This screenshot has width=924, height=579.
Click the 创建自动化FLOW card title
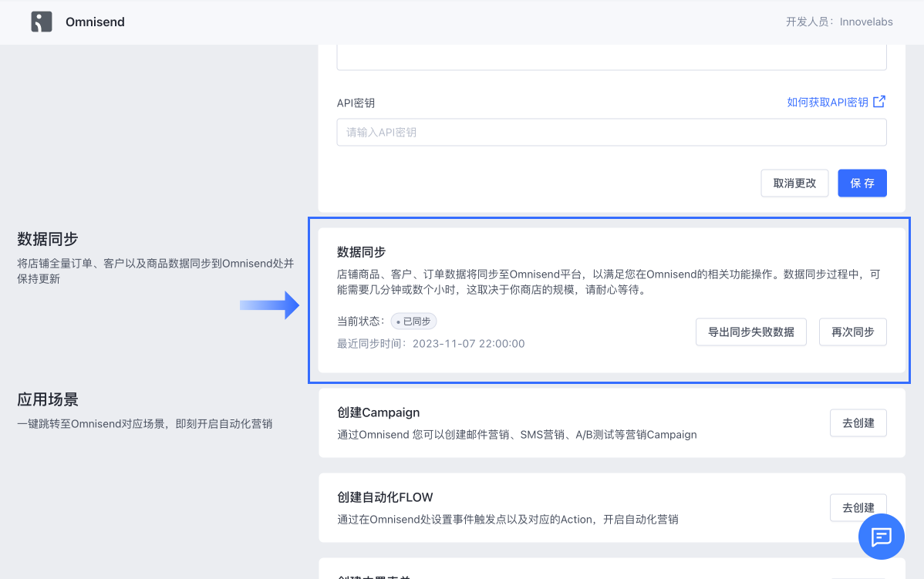click(x=385, y=497)
